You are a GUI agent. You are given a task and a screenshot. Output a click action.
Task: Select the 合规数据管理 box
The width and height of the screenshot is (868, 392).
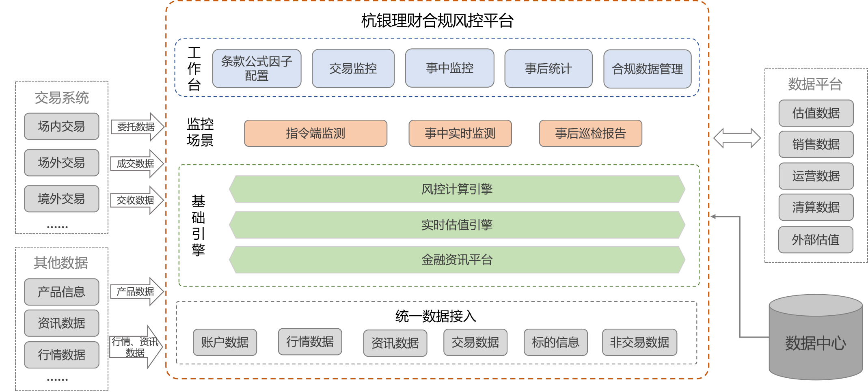pyautogui.click(x=648, y=69)
